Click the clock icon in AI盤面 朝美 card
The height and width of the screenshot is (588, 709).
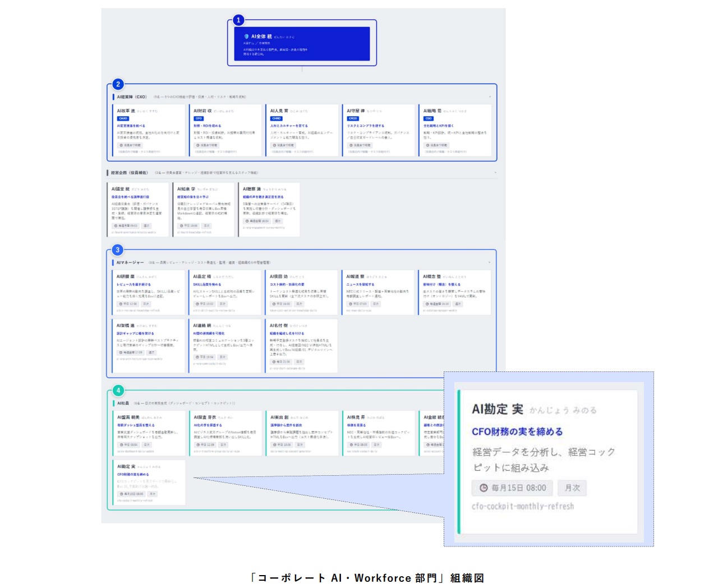point(121,444)
